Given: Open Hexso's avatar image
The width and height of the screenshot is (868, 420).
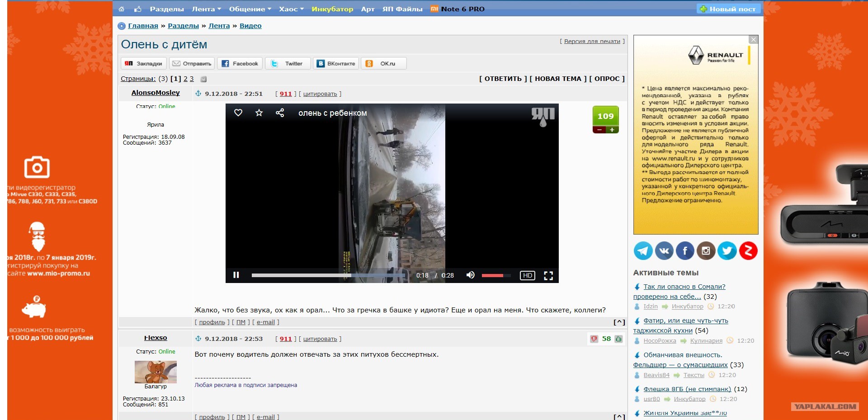Looking at the screenshot, I should coord(156,372).
